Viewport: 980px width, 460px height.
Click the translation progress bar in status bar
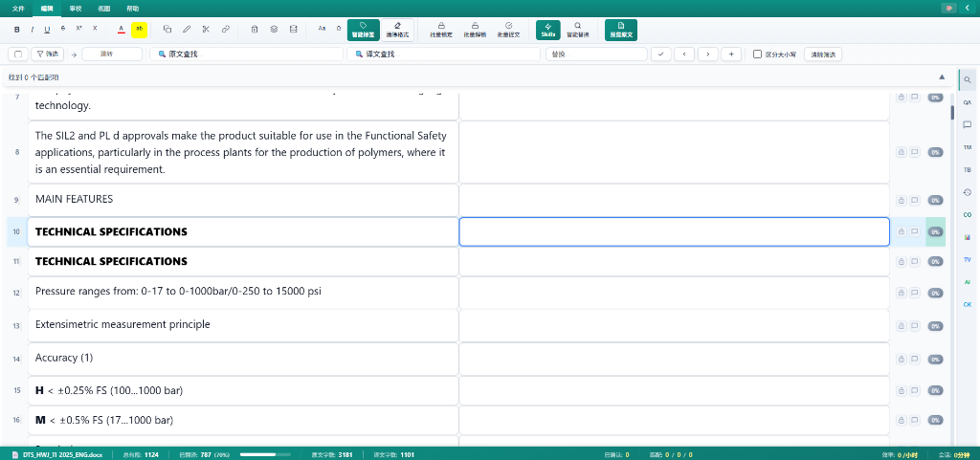(267, 455)
